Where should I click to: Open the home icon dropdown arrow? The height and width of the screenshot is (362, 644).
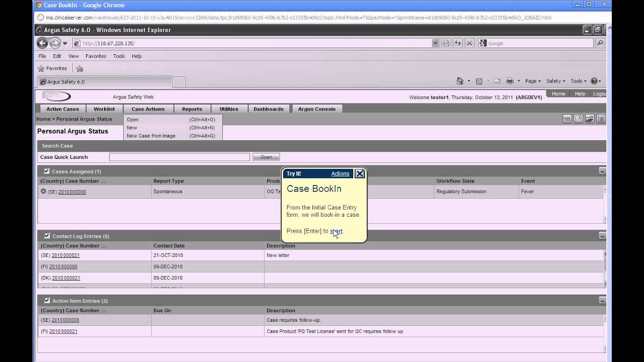[469, 81]
